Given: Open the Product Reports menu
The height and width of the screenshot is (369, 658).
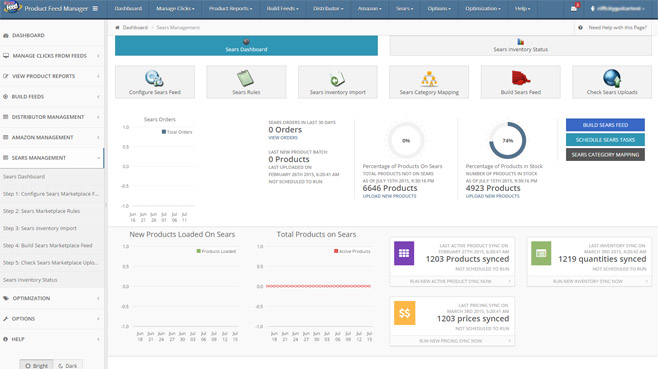Looking at the screenshot, I should click(x=230, y=8).
